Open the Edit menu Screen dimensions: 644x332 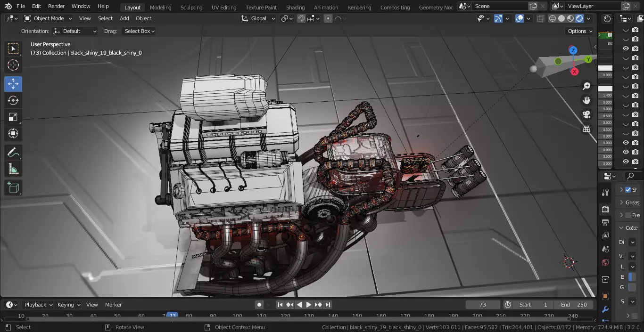36,6
